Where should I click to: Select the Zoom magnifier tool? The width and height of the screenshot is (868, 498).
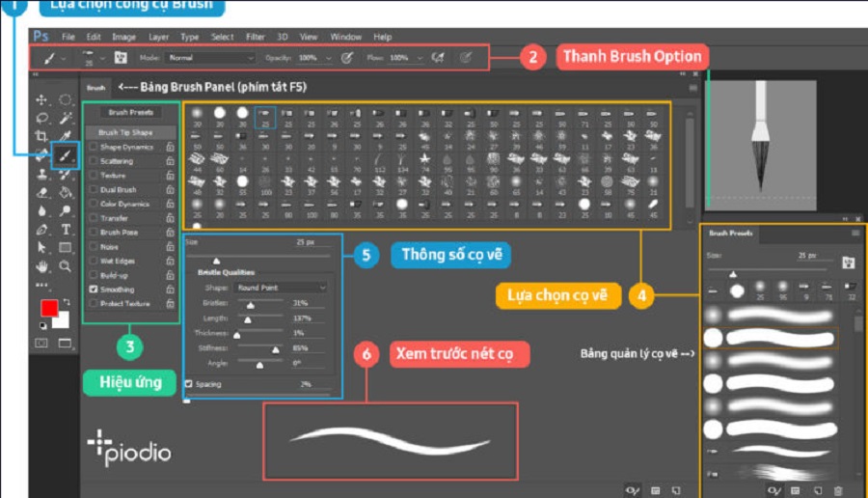[66, 265]
